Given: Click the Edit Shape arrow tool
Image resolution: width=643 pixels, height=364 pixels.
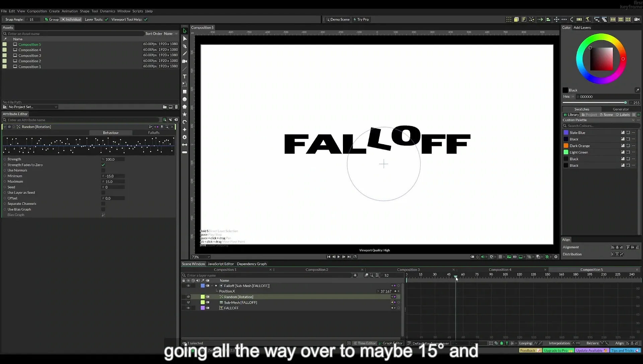Looking at the screenshot, I should tap(185, 38).
